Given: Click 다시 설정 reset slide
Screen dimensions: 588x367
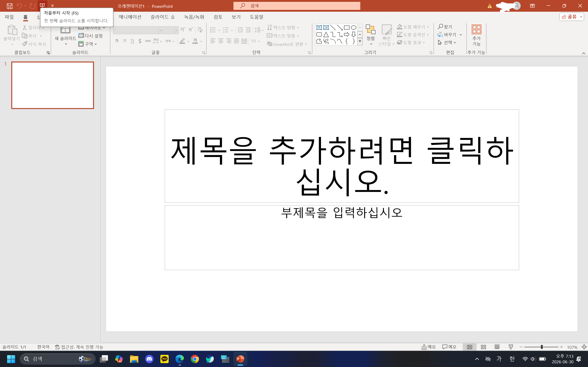Looking at the screenshot, I should pos(91,36).
